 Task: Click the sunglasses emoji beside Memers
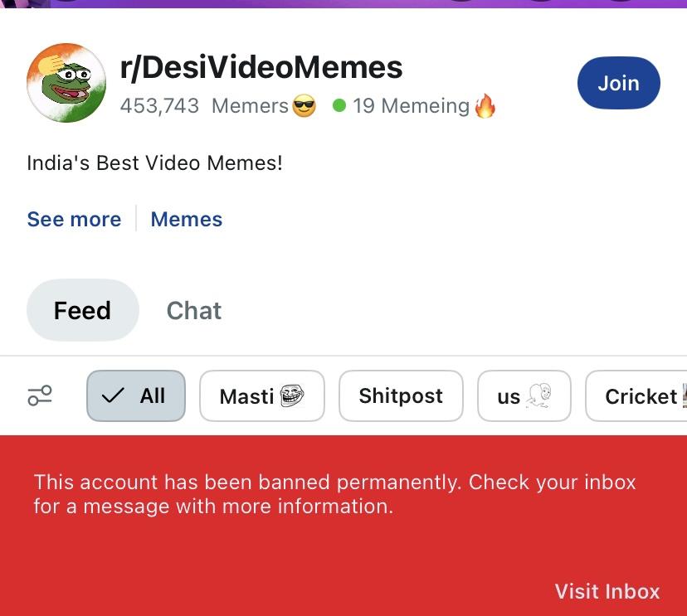(305, 107)
